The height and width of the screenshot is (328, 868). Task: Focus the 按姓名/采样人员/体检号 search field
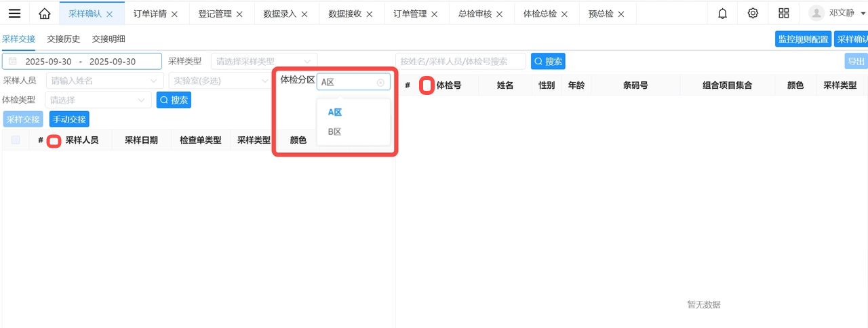point(460,62)
